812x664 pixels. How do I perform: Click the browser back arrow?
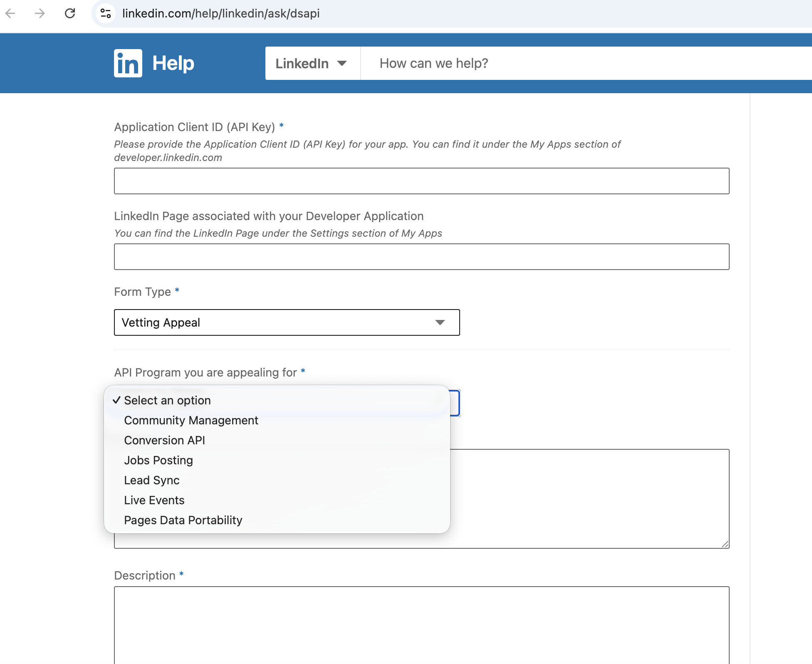pos(10,14)
